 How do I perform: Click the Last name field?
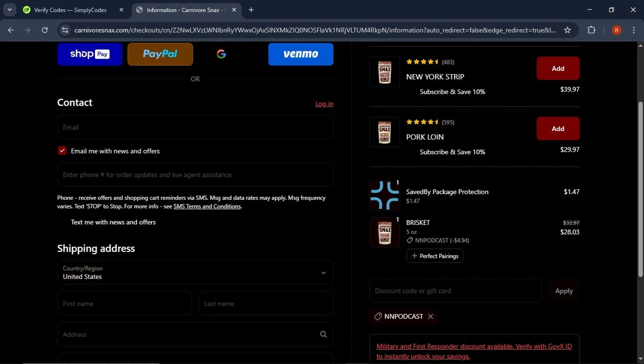point(266,303)
